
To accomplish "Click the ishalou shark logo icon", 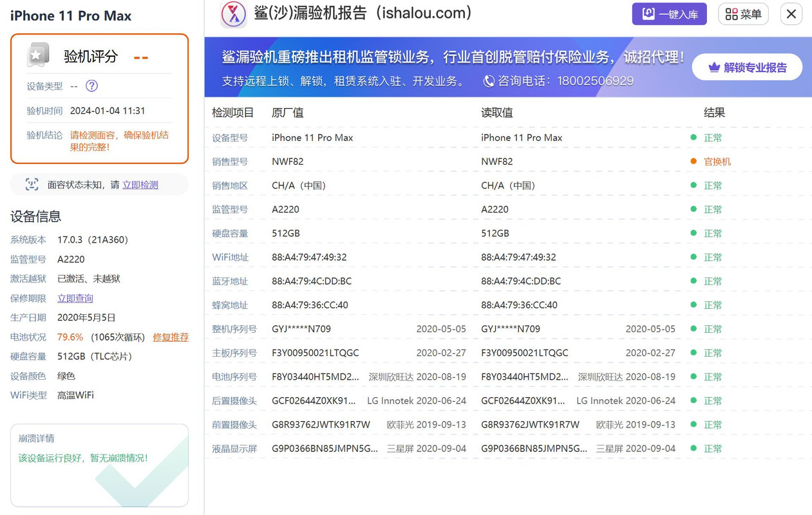I will pyautogui.click(x=233, y=14).
